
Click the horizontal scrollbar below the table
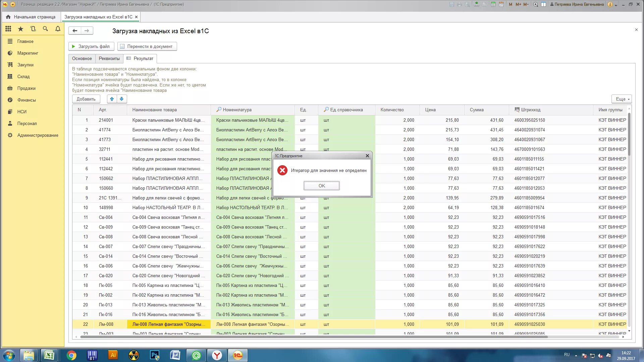tap(314, 337)
